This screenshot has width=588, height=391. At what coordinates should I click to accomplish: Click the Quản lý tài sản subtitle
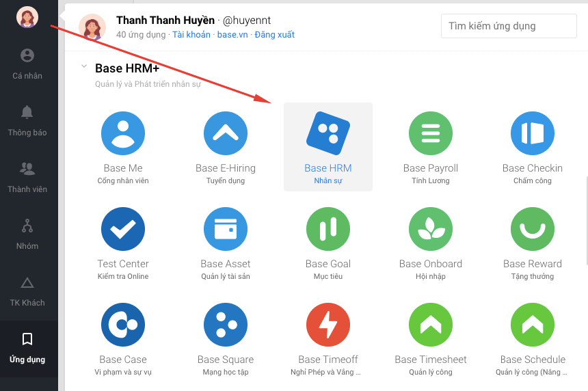point(226,276)
